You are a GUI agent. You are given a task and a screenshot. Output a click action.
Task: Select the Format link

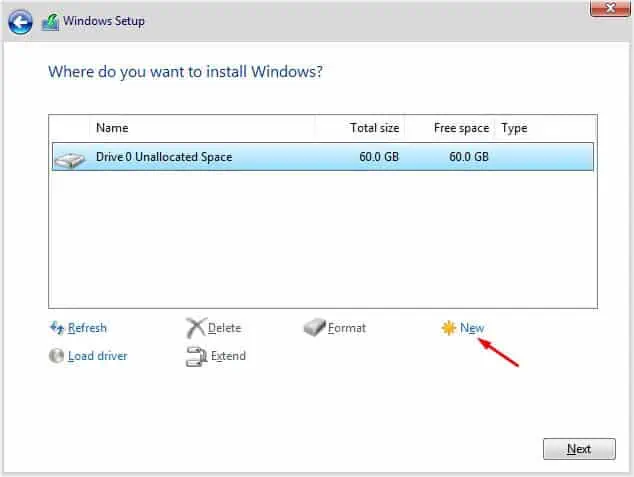pyautogui.click(x=347, y=328)
